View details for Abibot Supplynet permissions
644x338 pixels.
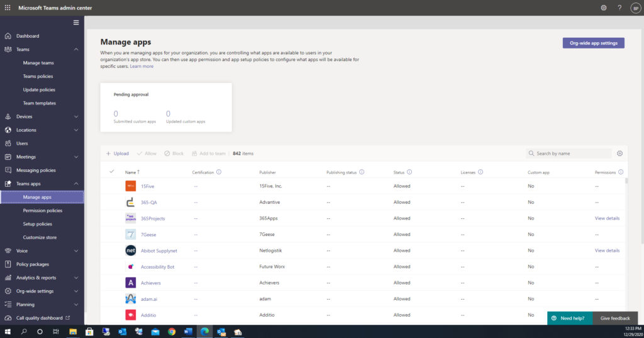(607, 251)
